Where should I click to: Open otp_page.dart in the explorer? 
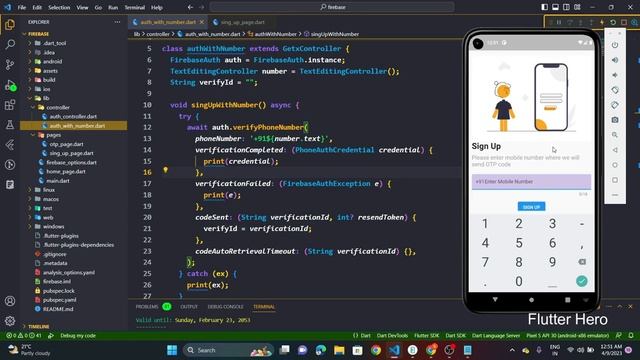66,144
